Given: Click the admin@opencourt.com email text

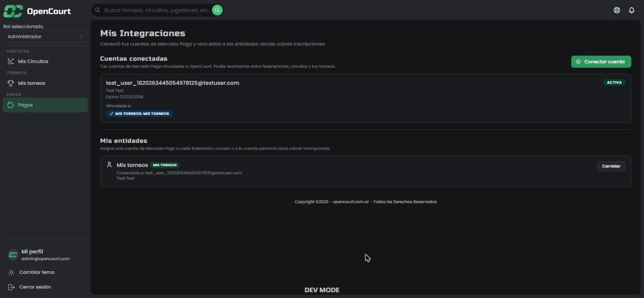Looking at the screenshot, I should [x=45, y=259].
